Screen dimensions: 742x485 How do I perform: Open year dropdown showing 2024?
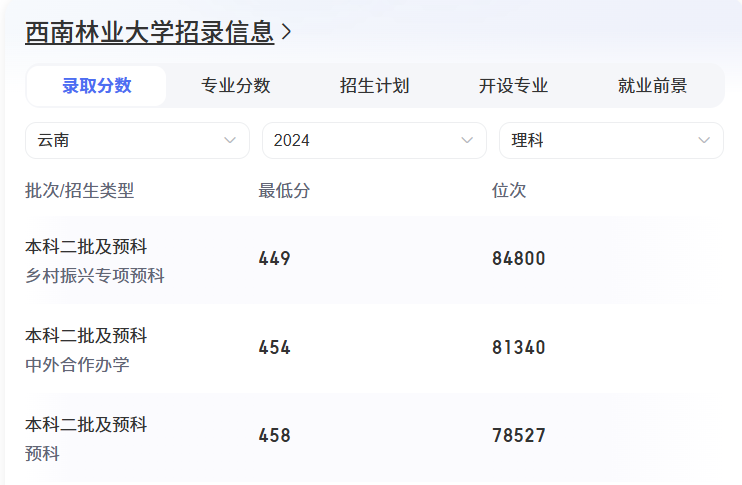374,141
